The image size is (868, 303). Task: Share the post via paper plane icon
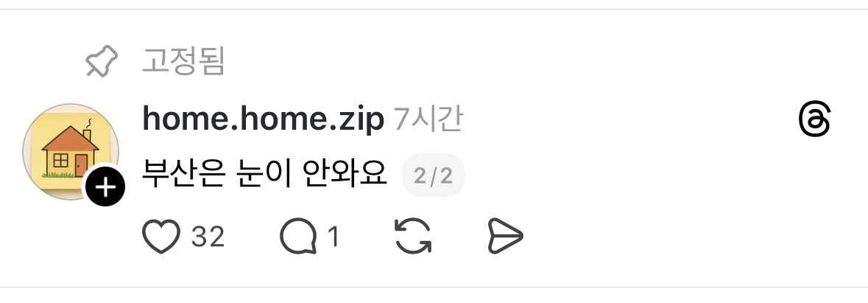click(x=505, y=236)
